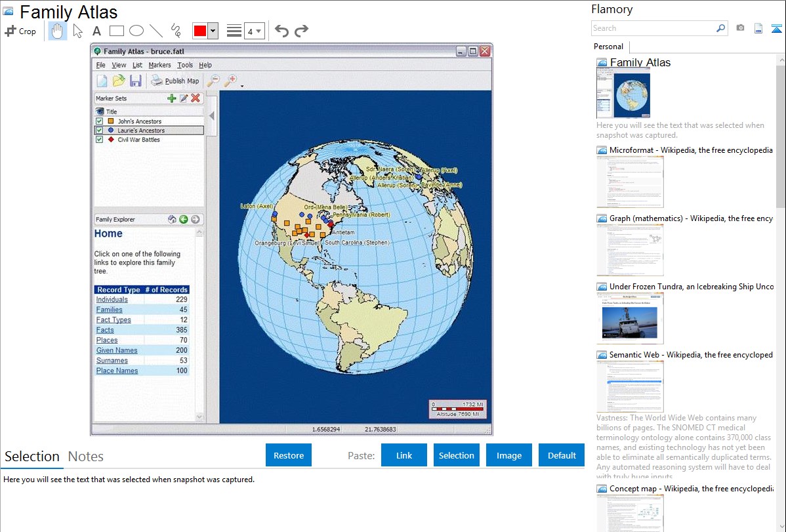Image resolution: width=786 pixels, height=532 pixels.
Task: Pick the ellipse shape tool
Action: click(136, 31)
